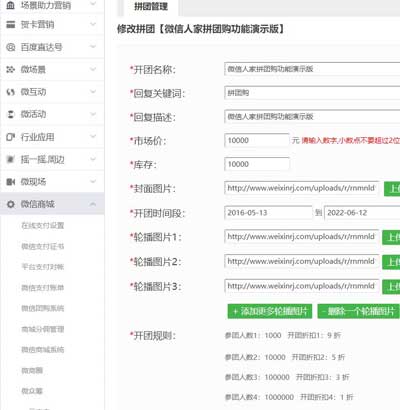Image resolution: width=400 pixels, height=410 pixels.
Task: Click the 删除一个轮播图片 button
Action: (x=358, y=311)
